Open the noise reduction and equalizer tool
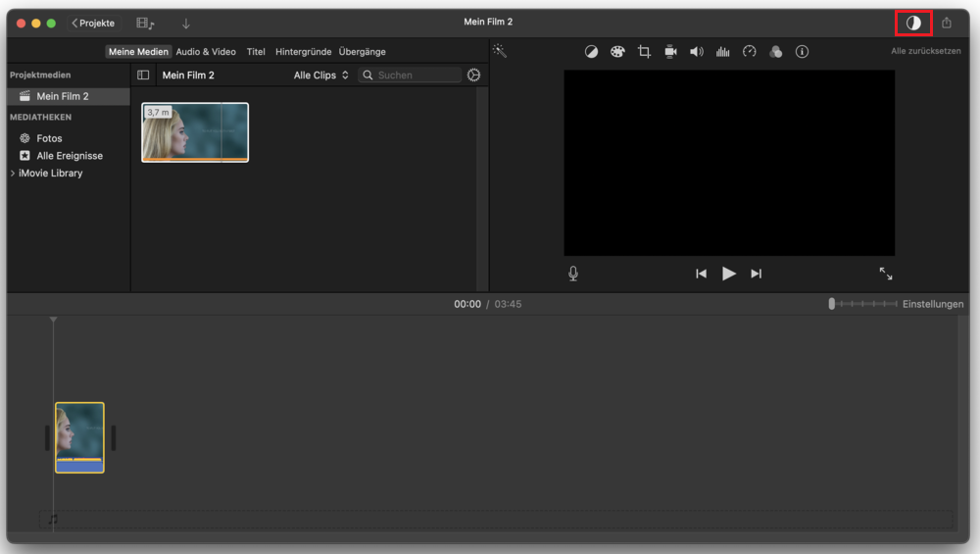This screenshot has height=554, width=980. coord(723,52)
